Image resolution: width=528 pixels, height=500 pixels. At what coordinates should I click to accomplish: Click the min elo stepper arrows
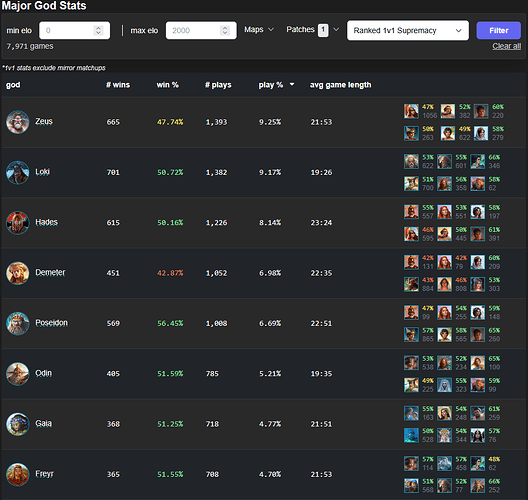point(98,30)
